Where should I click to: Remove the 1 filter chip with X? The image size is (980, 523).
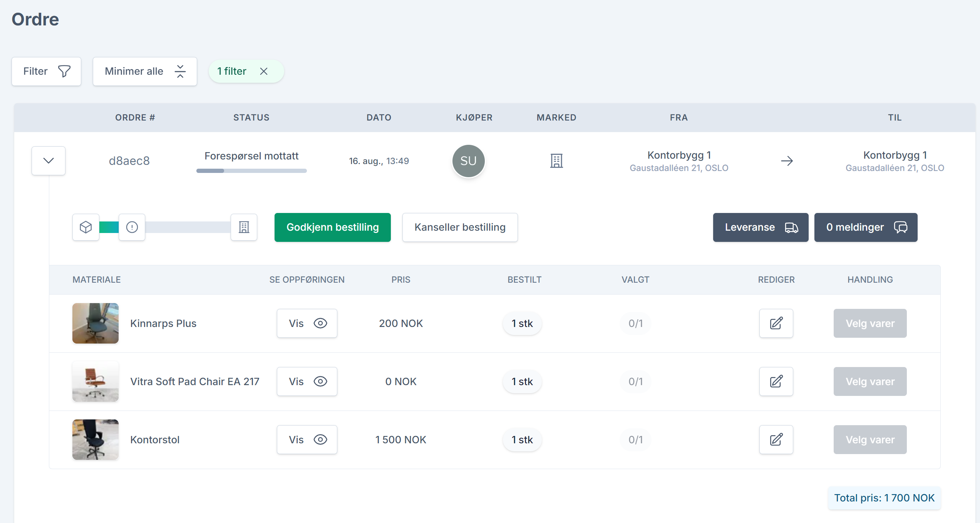tap(264, 71)
